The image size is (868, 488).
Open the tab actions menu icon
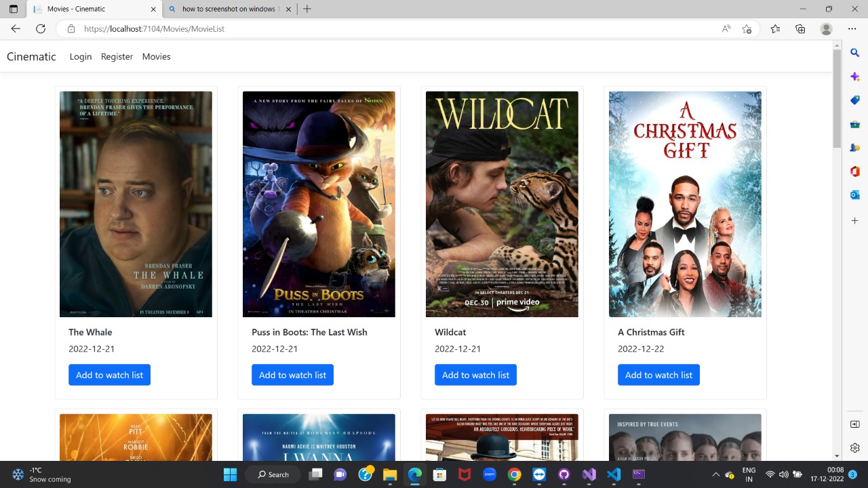click(x=14, y=9)
